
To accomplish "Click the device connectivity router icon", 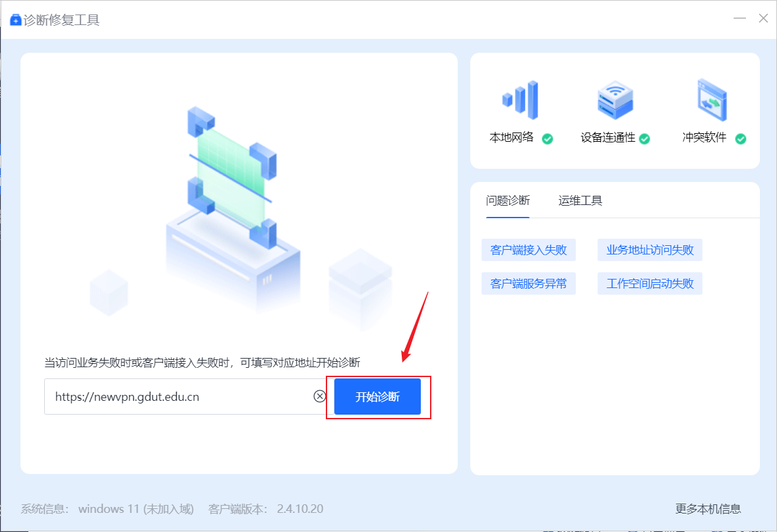I will point(615,100).
